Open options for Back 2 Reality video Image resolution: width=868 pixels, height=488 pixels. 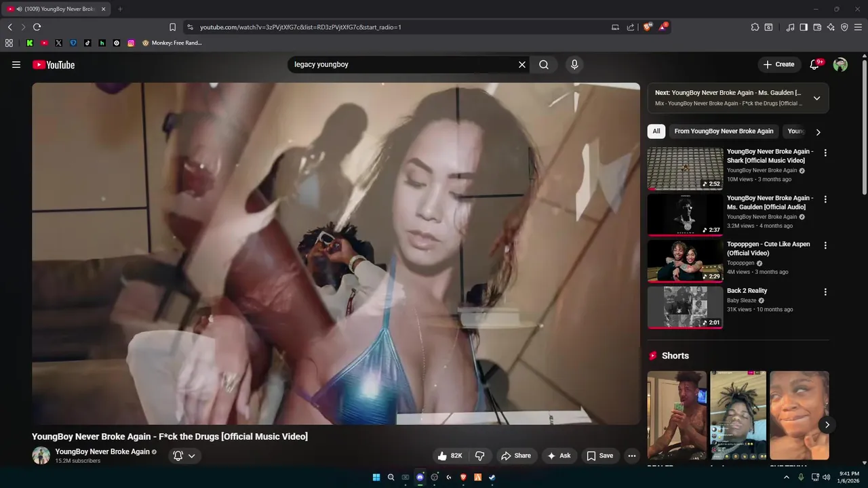click(825, 292)
